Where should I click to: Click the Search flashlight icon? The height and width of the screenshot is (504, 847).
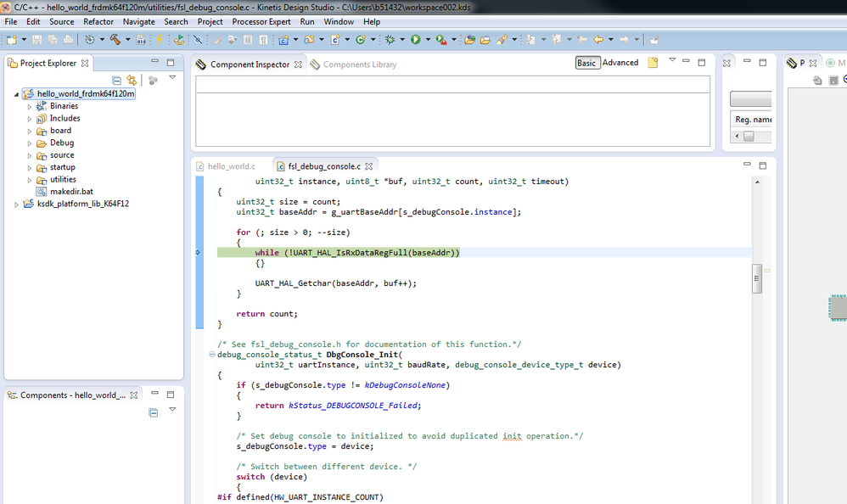point(502,39)
